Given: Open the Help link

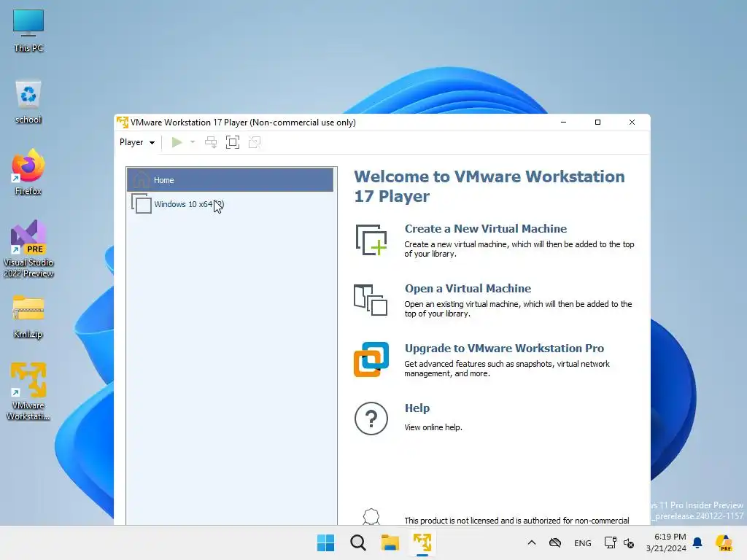Looking at the screenshot, I should (x=417, y=408).
